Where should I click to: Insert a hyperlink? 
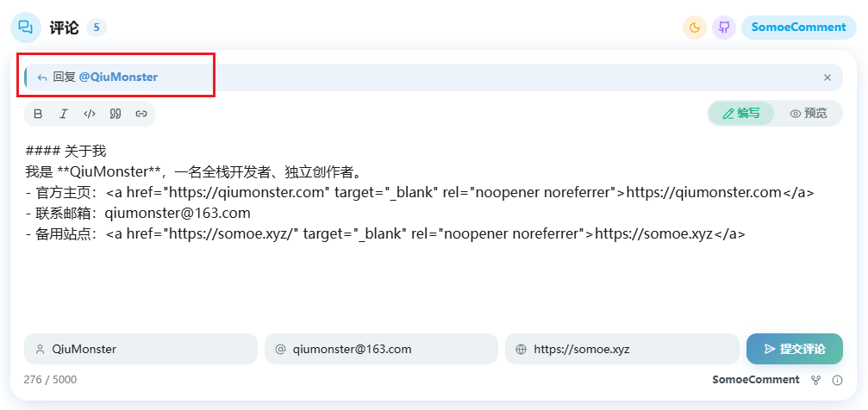[141, 114]
